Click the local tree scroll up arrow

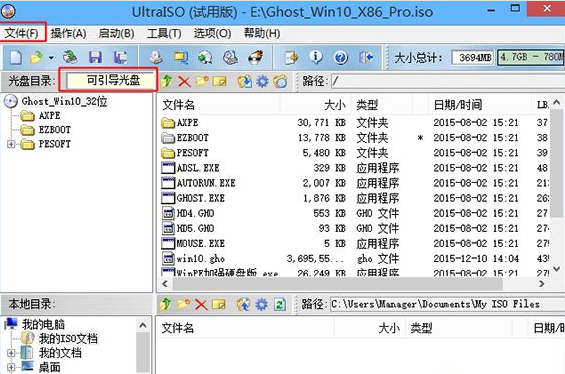click(143, 325)
